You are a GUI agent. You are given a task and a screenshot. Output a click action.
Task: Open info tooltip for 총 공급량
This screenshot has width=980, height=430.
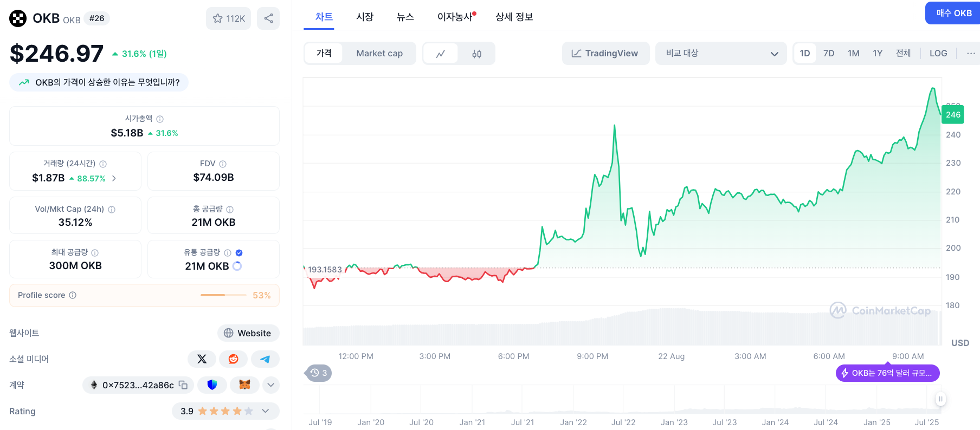(x=230, y=210)
